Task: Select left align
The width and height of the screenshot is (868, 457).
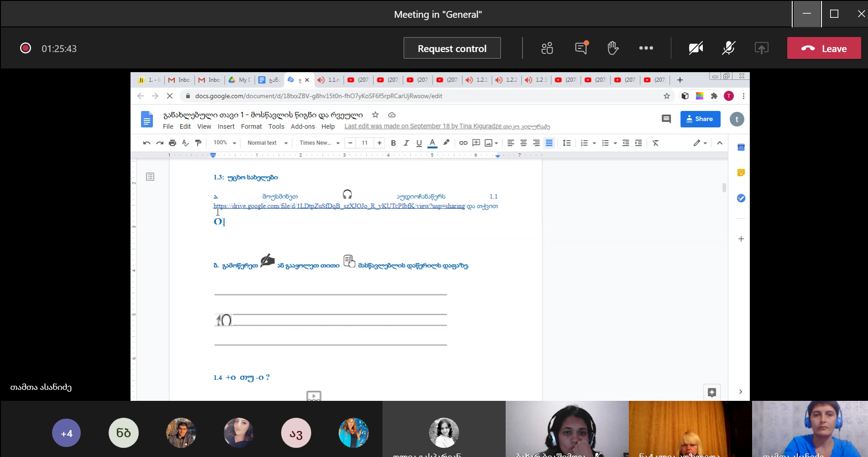Action: tap(511, 143)
